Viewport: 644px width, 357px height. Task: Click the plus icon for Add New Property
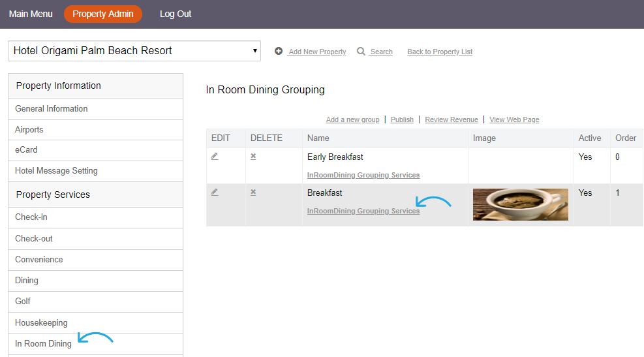tap(279, 51)
